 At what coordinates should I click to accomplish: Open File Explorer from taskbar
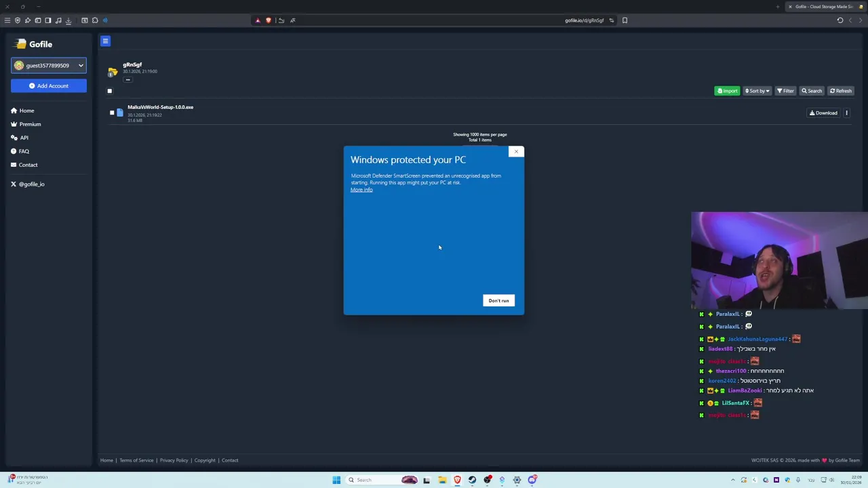[x=442, y=480]
